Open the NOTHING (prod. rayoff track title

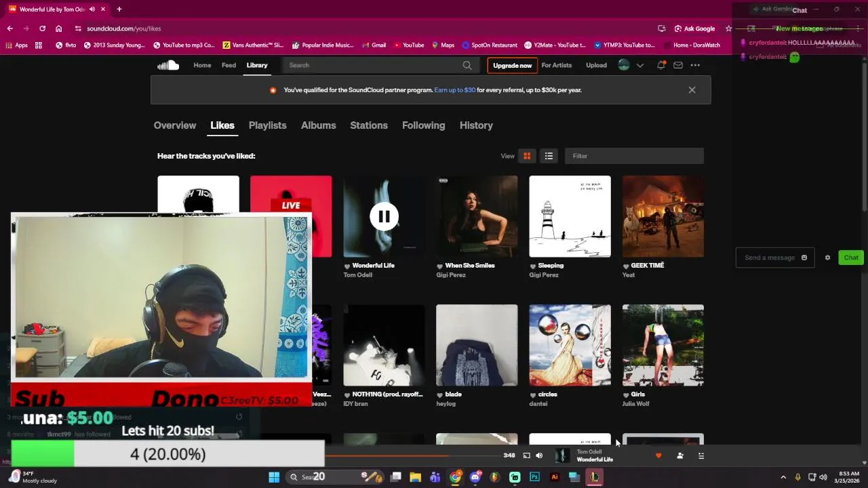387,394
